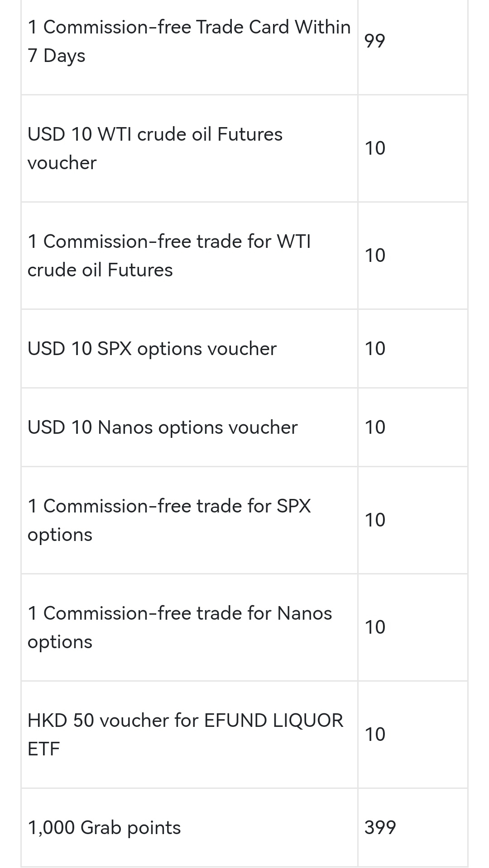Select points value for EFUND LIQUOR ETF voucher
The image size is (489, 868).
pos(375,735)
